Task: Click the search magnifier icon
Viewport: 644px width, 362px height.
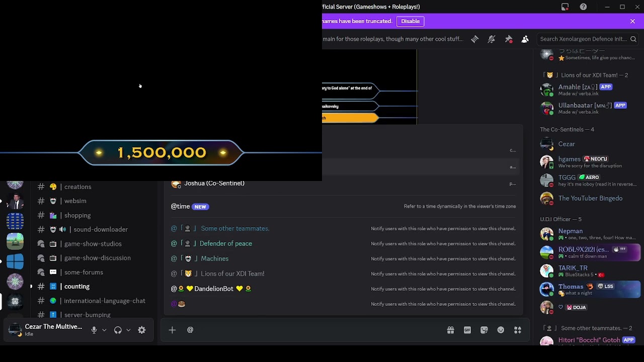Action: pyautogui.click(x=633, y=39)
